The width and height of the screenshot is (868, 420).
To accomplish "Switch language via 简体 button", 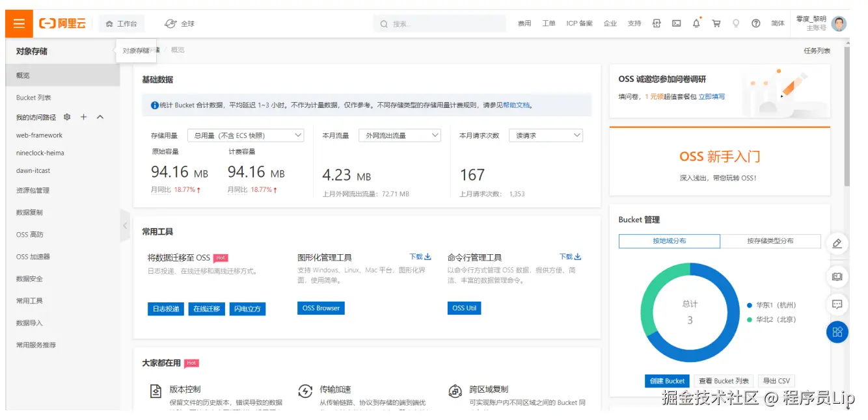I will [x=778, y=23].
